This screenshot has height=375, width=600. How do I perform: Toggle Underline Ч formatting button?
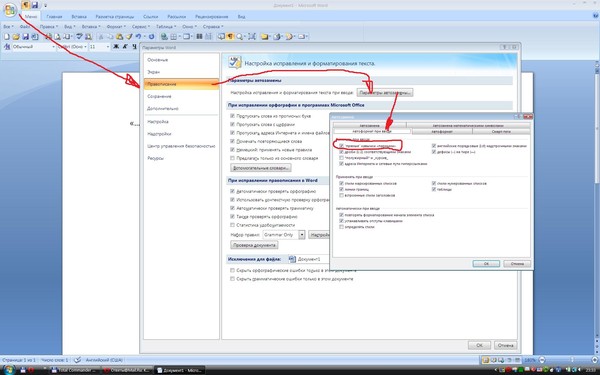click(x=134, y=47)
